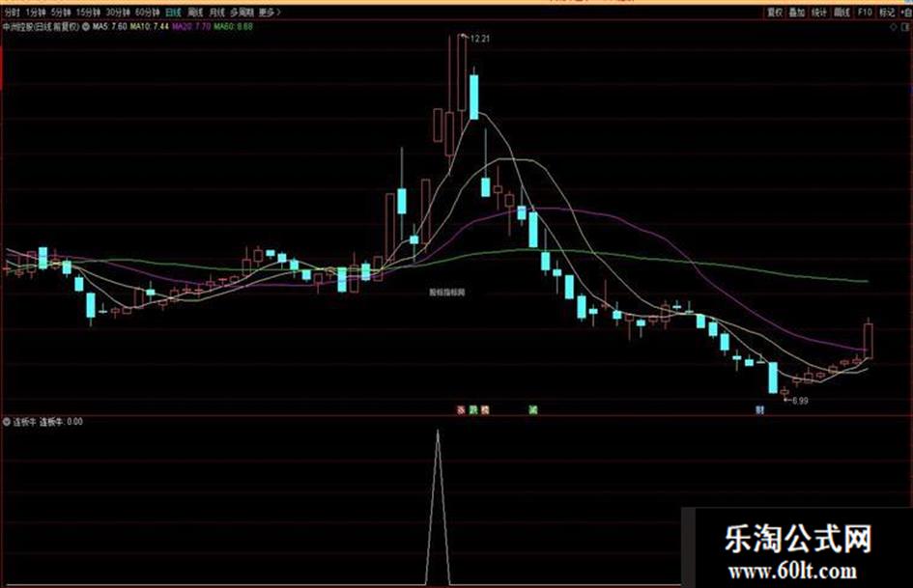The width and height of the screenshot is (913, 588).
Task: Expand the 更多 periods dropdown
Action: [269, 13]
